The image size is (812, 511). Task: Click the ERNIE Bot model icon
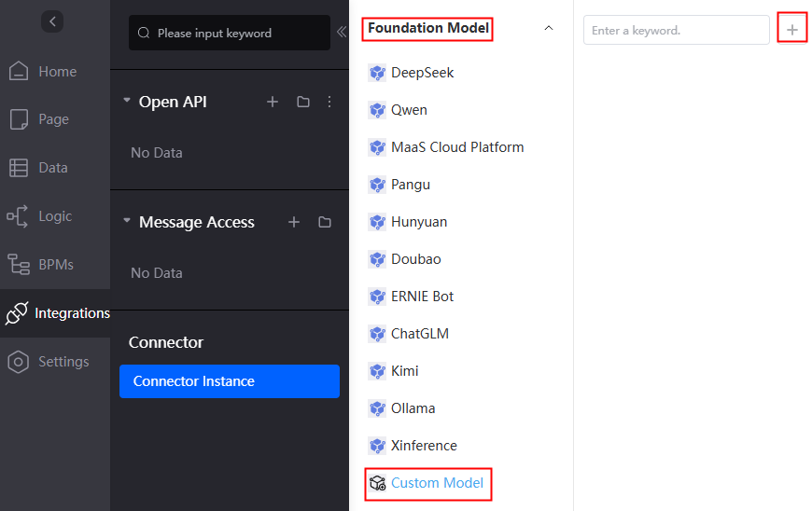(x=377, y=297)
